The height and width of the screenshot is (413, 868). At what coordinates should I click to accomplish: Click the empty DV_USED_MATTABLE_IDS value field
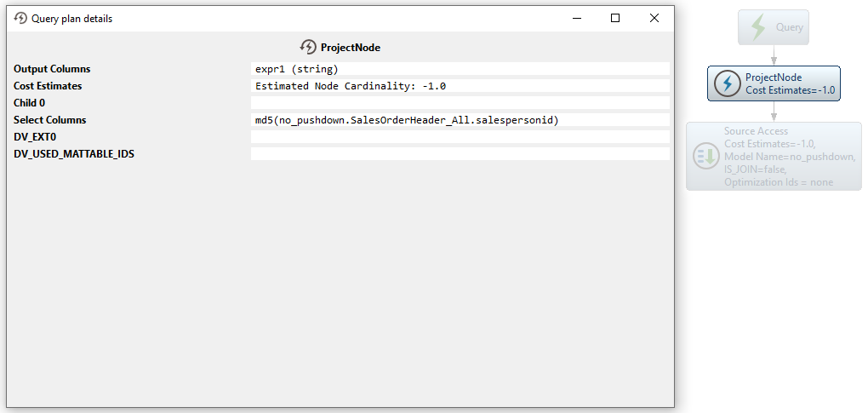pyautogui.click(x=460, y=154)
